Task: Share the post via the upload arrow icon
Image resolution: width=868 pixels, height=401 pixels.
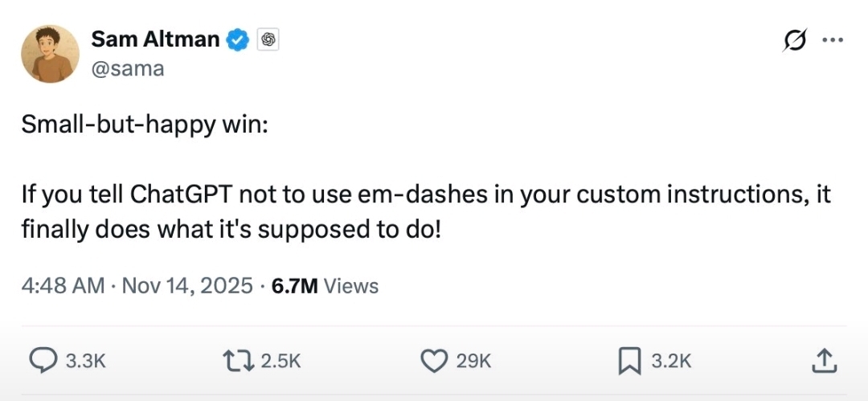Action: [x=824, y=362]
